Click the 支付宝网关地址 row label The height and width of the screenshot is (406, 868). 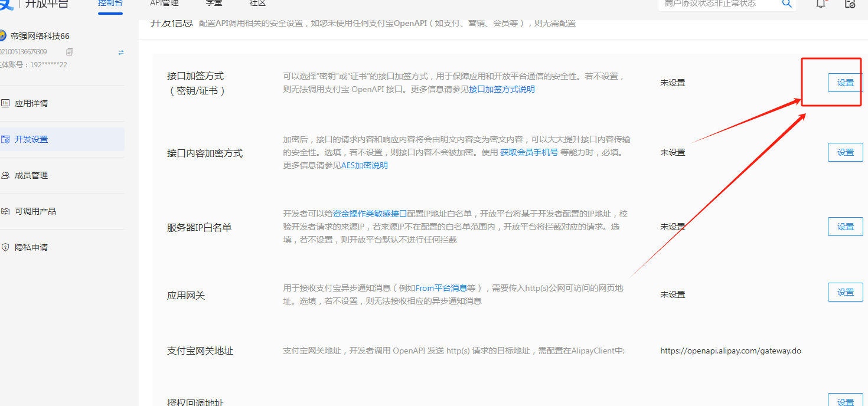click(x=200, y=351)
